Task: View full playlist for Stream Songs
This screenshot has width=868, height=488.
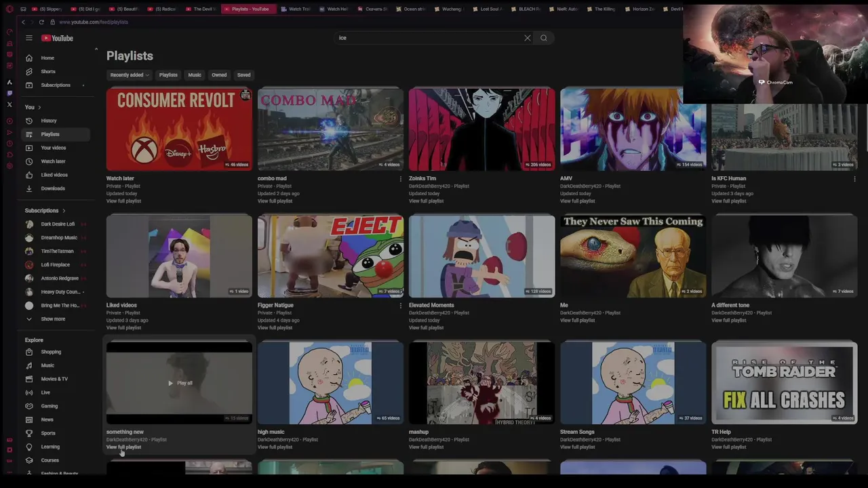Action: (577, 447)
